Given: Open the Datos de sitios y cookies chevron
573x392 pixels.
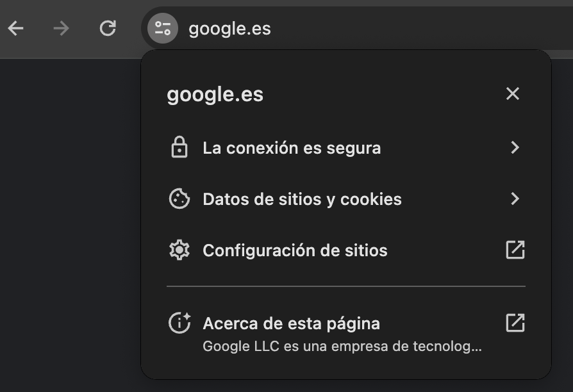Looking at the screenshot, I should tap(515, 199).
